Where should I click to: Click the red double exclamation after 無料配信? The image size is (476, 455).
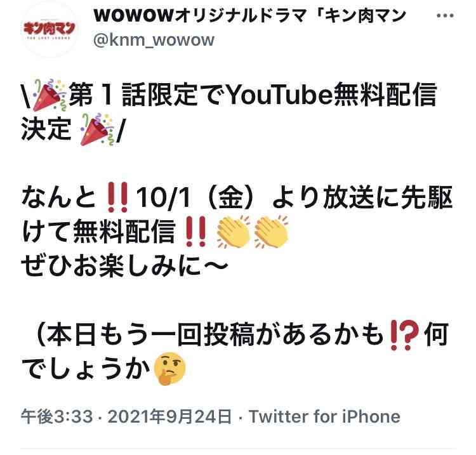[195, 232]
